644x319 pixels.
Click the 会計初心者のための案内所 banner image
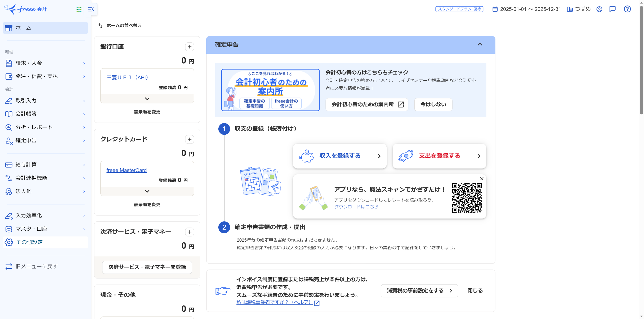270,90
